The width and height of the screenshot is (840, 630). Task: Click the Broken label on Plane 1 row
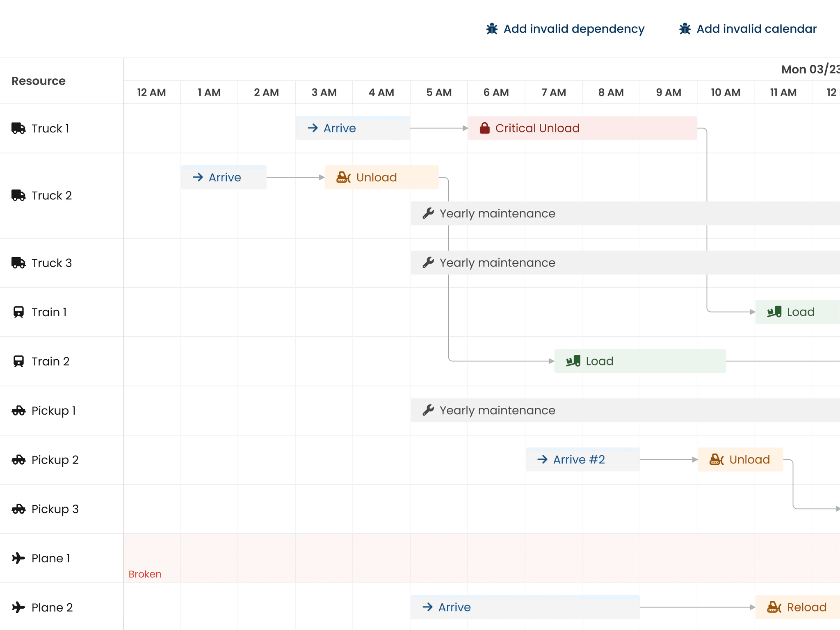pos(144,574)
